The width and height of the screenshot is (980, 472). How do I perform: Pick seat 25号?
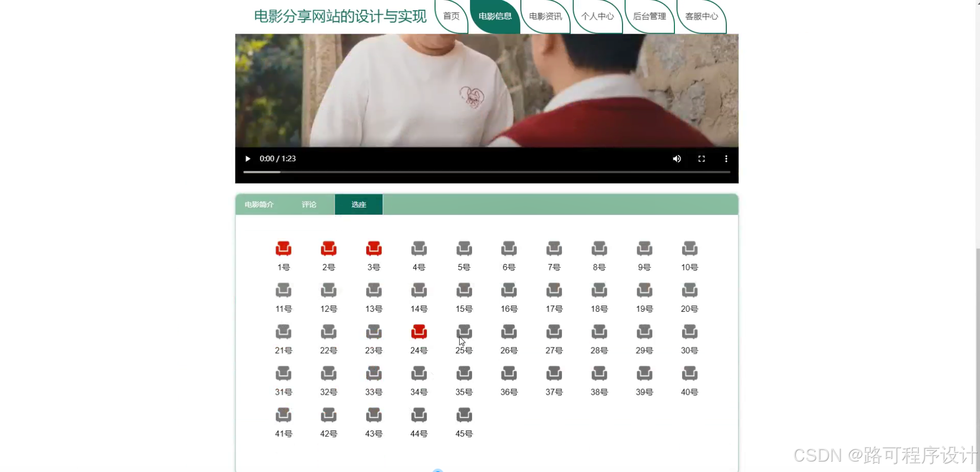464,331
